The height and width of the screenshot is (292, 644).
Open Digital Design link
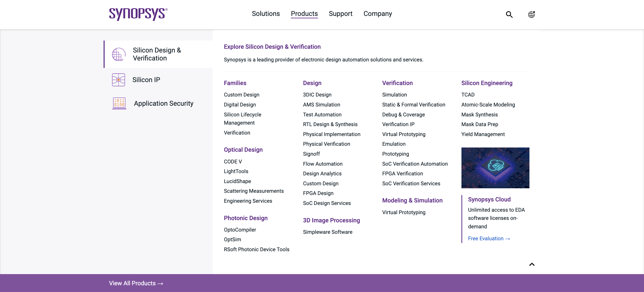pyautogui.click(x=240, y=105)
